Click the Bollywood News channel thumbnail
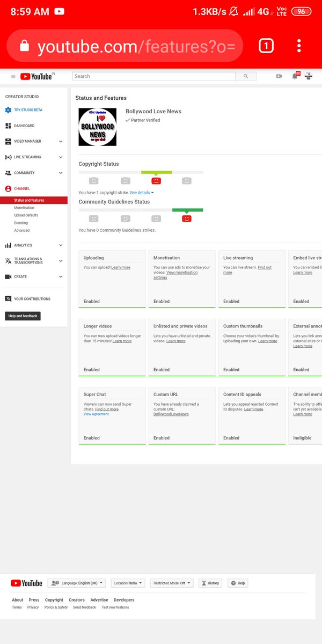The height and width of the screenshot is (644, 322). (97, 127)
